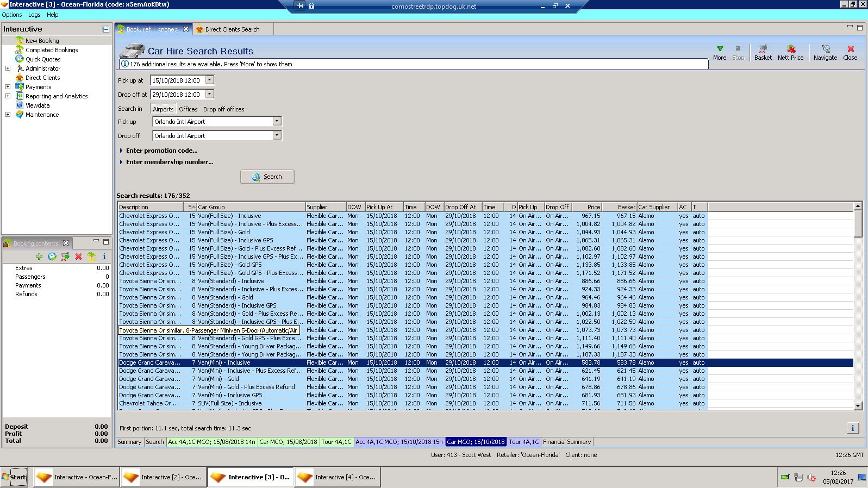The height and width of the screenshot is (488, 868).
Task: Open the Navigate tool
Action: point(825,52)
